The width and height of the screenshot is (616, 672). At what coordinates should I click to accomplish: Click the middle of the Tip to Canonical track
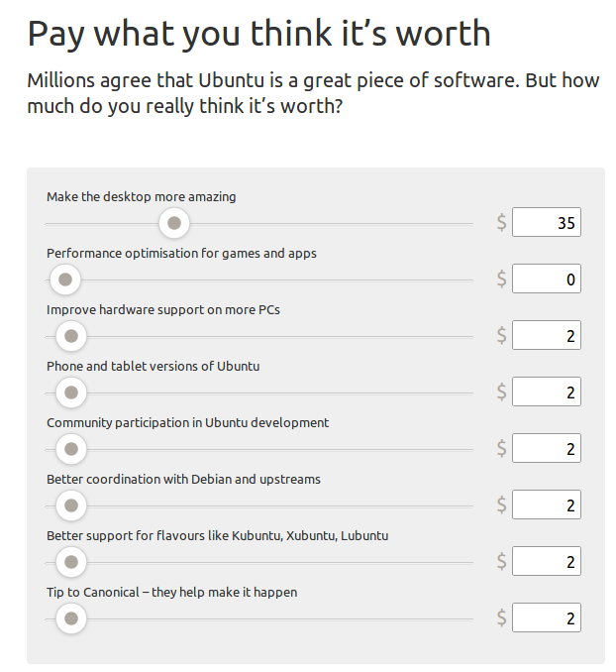pos(260,618)
